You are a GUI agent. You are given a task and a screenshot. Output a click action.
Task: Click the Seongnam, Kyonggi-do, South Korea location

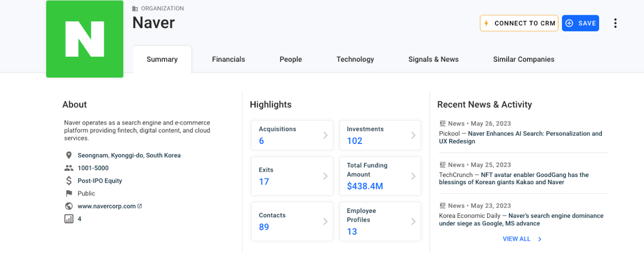(x=129, y=155)
